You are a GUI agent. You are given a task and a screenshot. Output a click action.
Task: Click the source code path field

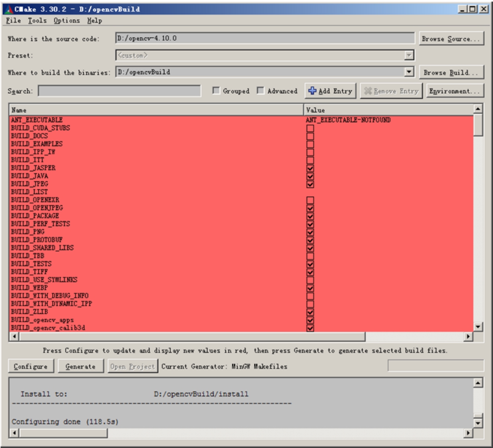[265, 39]
